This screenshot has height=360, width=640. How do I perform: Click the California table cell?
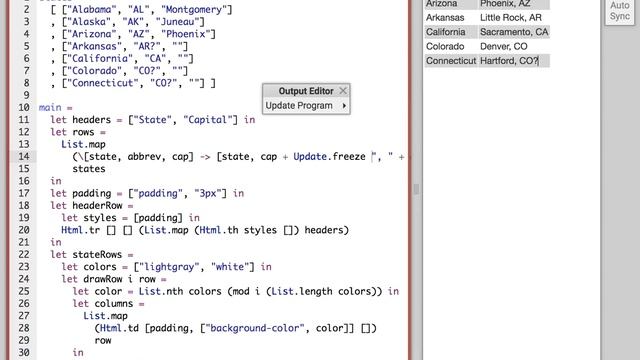click(451, 32)
